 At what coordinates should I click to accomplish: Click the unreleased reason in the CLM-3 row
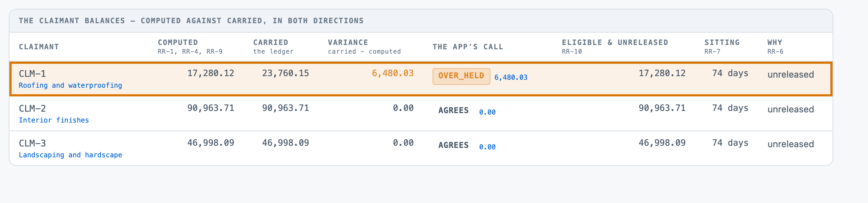(x=791, y=144)
